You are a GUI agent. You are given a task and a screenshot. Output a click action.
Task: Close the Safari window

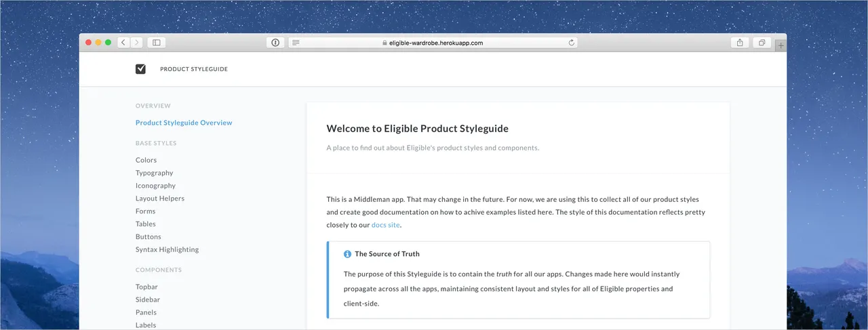(x=88, y=43)
